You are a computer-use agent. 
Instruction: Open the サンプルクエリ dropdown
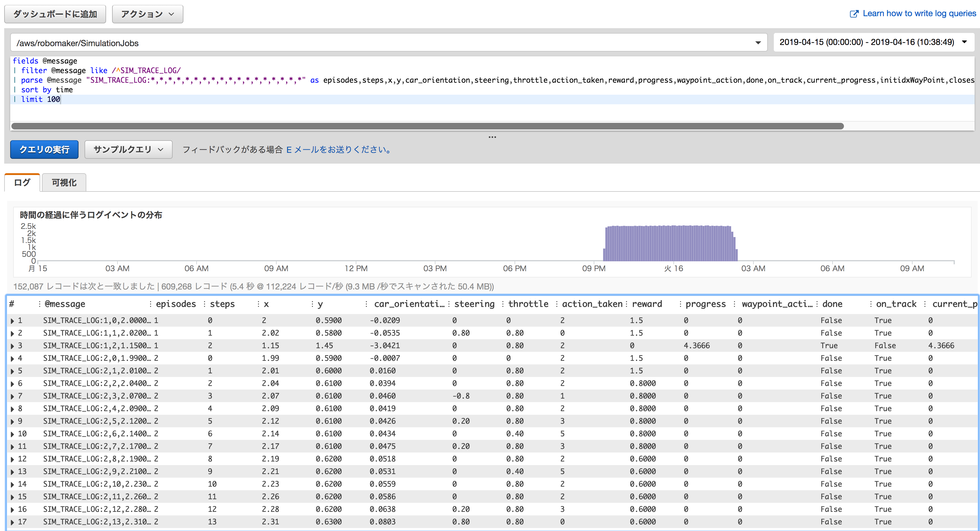pos(128,150)
